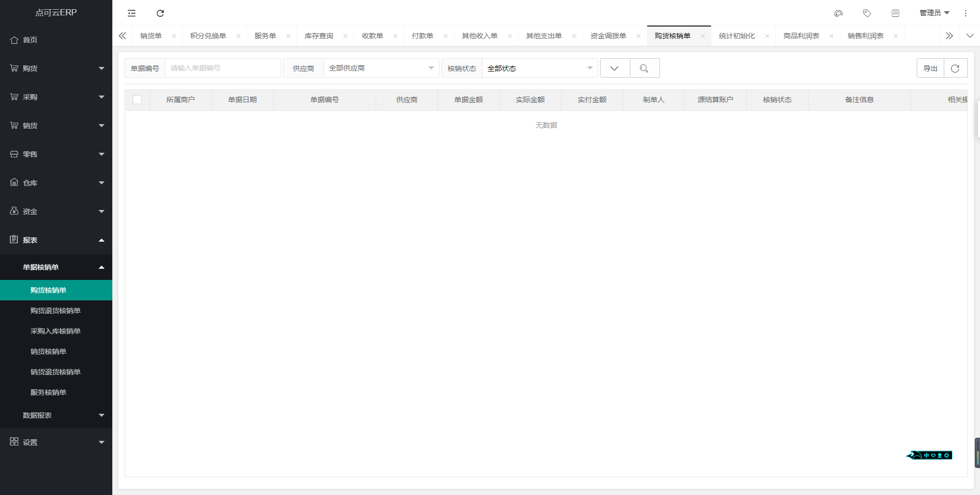Open 采购入库核销单 in the sidebar
The width and height of the screenshot is (980, 495).
(56, 331)
